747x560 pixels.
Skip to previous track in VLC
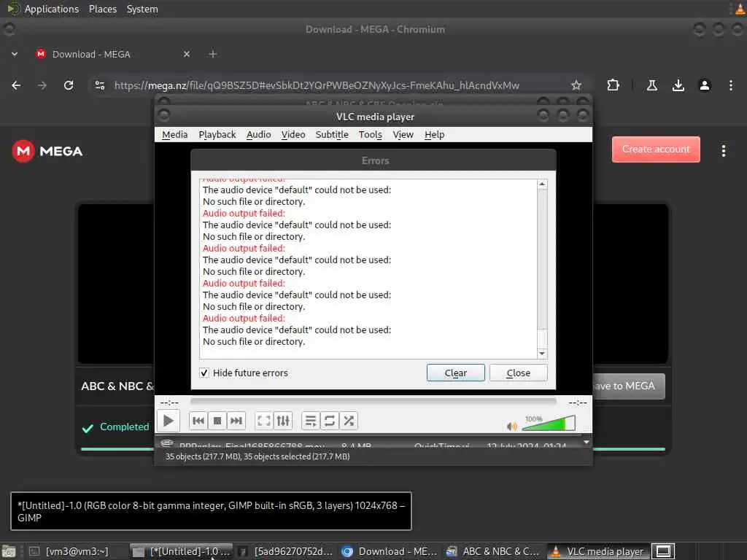pos(198,421)
